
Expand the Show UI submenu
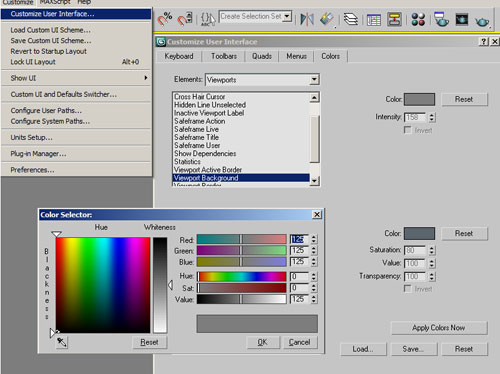point(76,78)
